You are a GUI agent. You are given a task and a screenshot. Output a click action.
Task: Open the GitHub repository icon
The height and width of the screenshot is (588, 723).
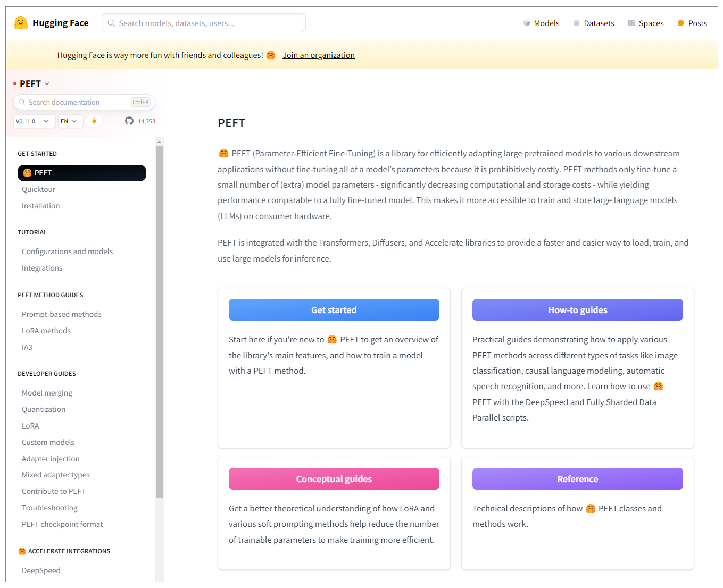click(129, 121)
